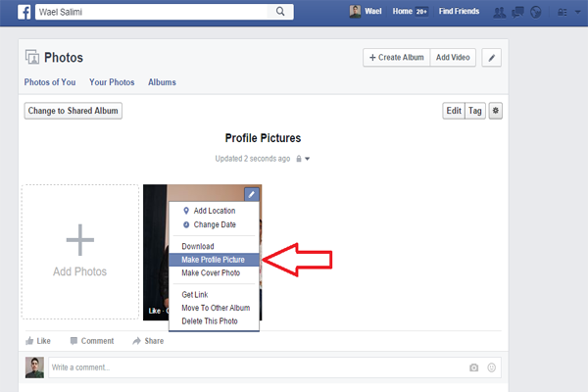This screenshot has width=588, height=392.
Task: Click the Find Friends link
Action: pyautogui.click(x=460, y=12)
